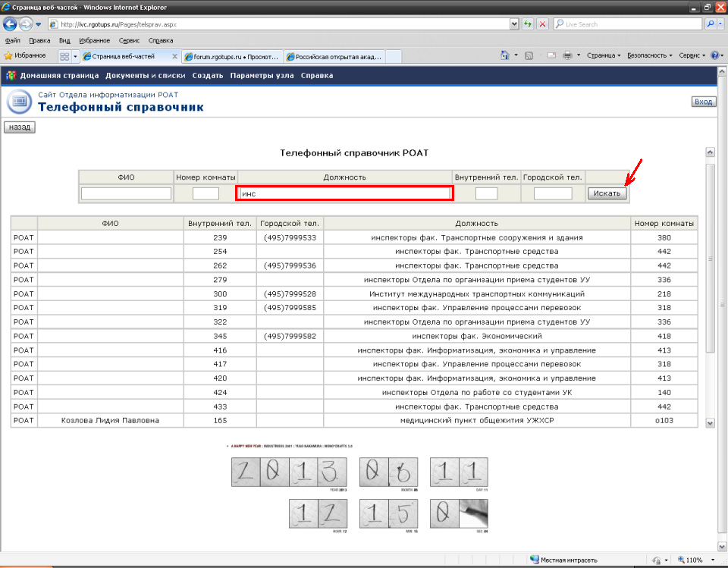Click the Refresh icon in the address bar
The height and width of the screenshot is (568, 728).
pos(526,24)
